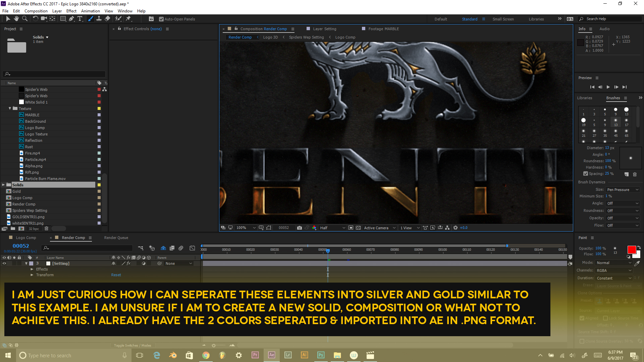Delete selected project item trash icon
The image size is (644, 362).
pyautogui.click(x=47, y=229)
